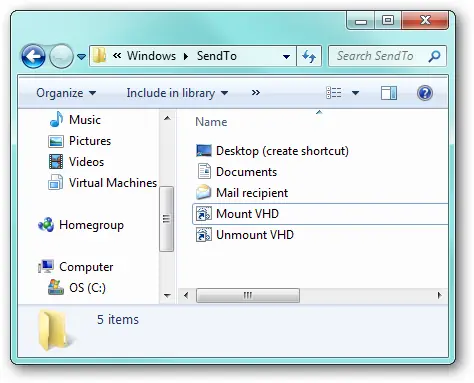
Task: Select Mail recipient item
Action: click(x=252, y=193)
